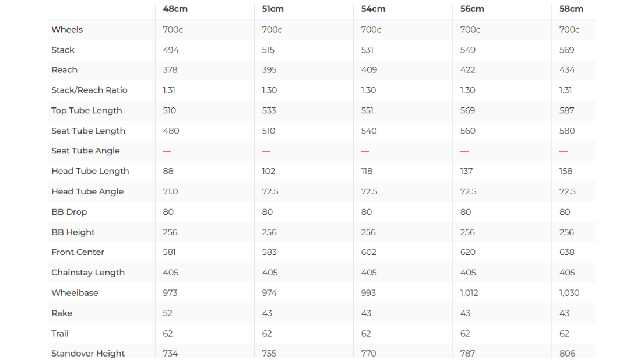This screenshot has height=363, width=644.
Task: Click the 58cm column header
Action: (571, 9)
